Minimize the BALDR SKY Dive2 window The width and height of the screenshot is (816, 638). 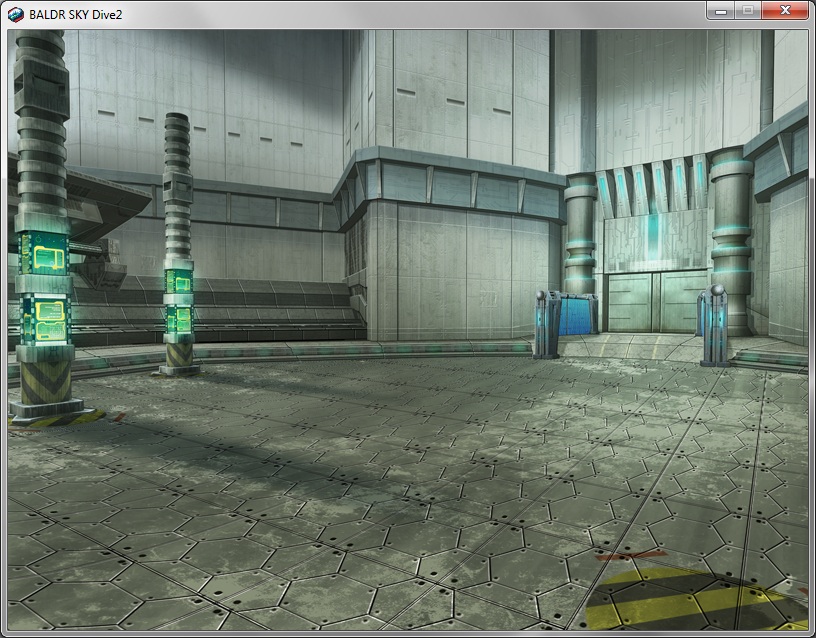(721, 10)
